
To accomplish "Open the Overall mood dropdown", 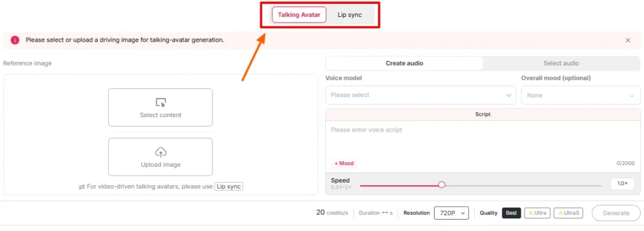I will (x=580, y=96).
